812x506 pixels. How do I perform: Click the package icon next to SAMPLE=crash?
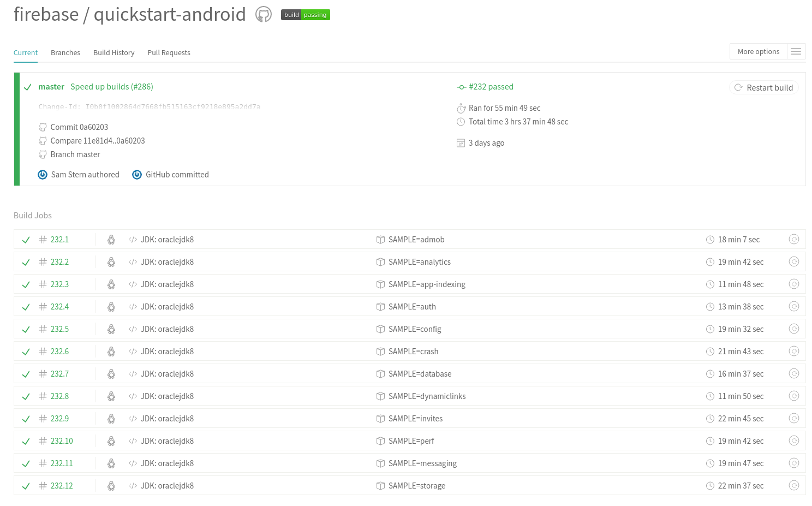click(x=380, y=351)
